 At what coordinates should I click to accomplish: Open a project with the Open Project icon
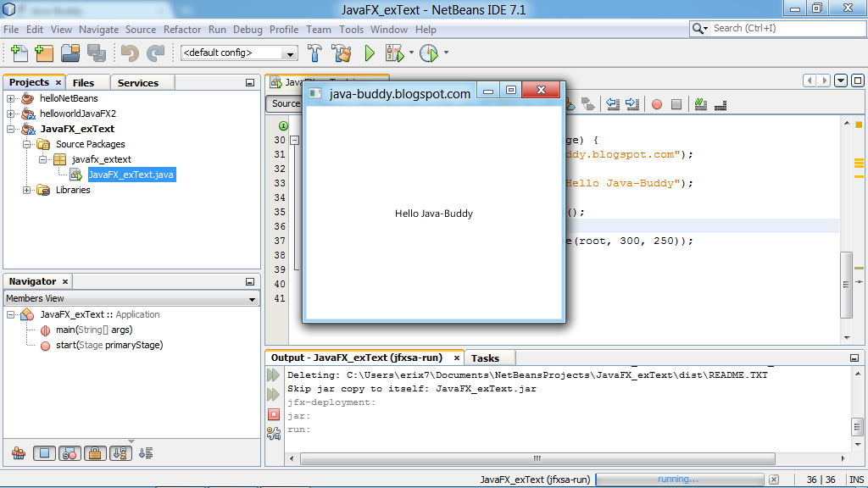click(70, 53)
